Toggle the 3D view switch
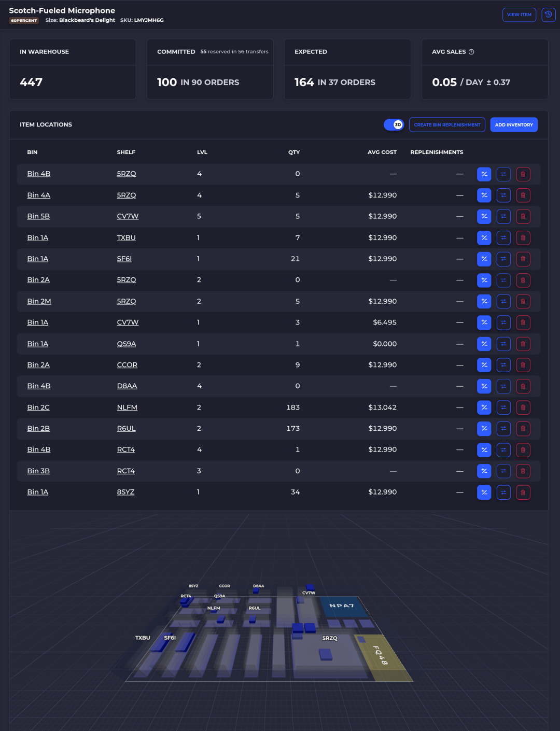The height and width of the screenshot is (731, 560). (x=394, y=125)
